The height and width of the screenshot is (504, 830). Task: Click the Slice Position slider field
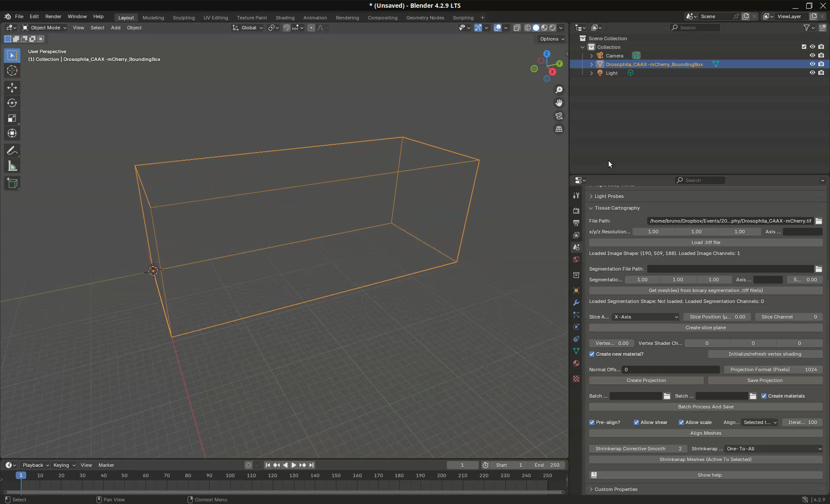(x=717, y=317)
